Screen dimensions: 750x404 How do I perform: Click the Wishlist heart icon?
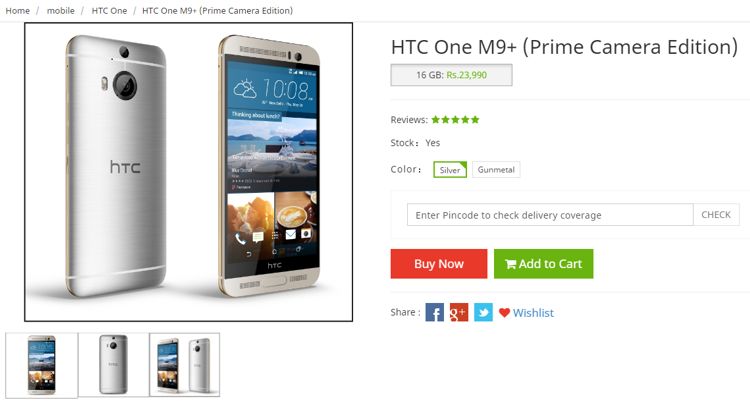tap(505, 313)
